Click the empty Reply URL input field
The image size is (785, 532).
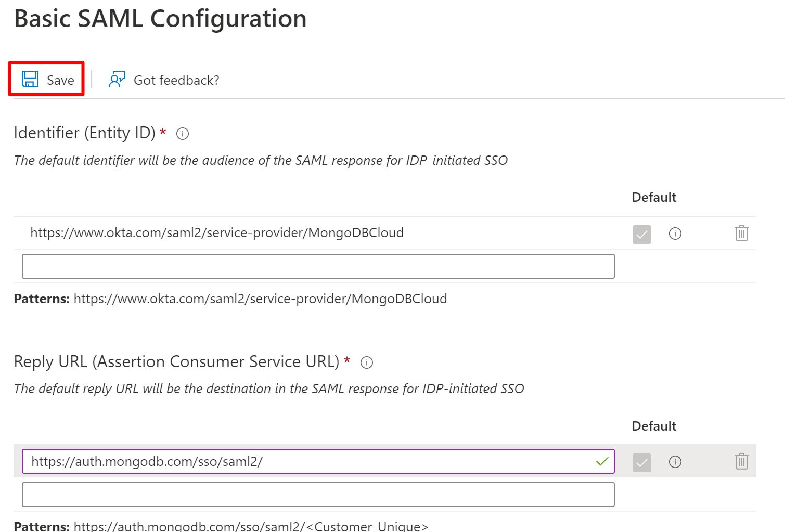point(318,495)
